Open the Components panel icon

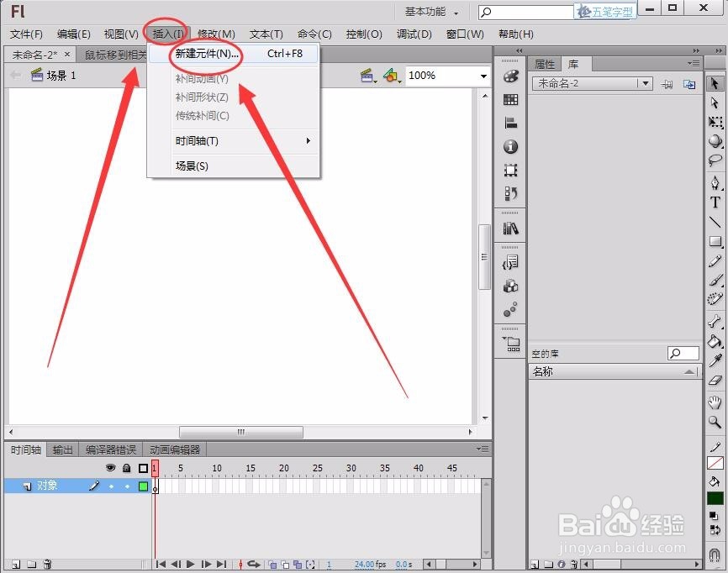[511, 286]
